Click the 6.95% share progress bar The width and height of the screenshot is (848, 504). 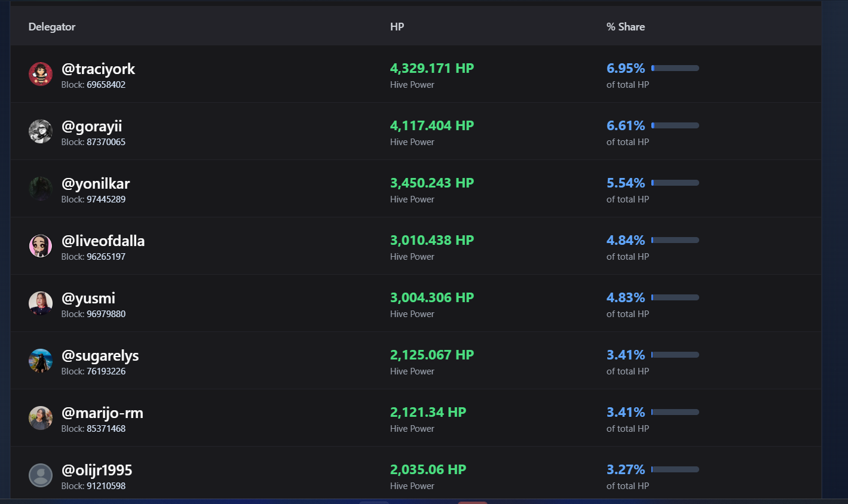click(x=675, y=68)
